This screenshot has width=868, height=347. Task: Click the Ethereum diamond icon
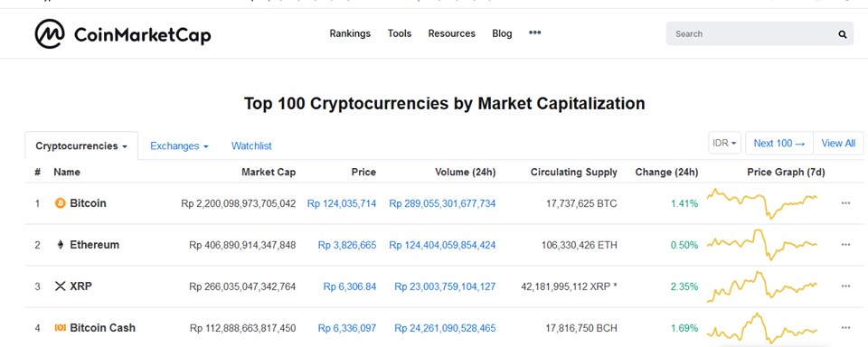click(x=61, y=245)
